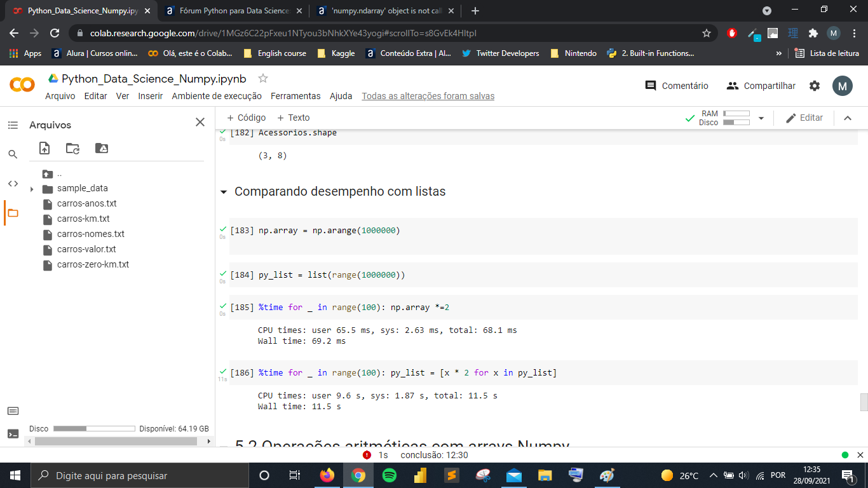Open the Chrome extensions puzzle icon

click(813, 33)
